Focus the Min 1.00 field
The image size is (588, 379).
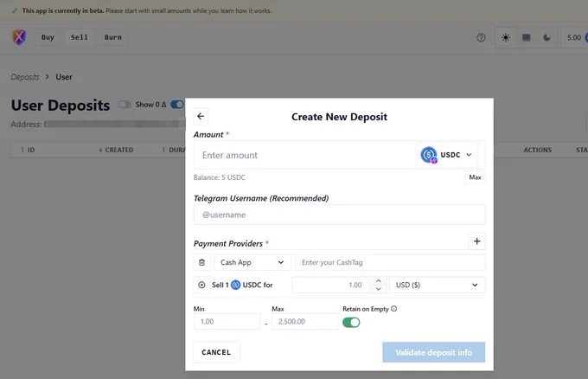[x=227, y=321]
